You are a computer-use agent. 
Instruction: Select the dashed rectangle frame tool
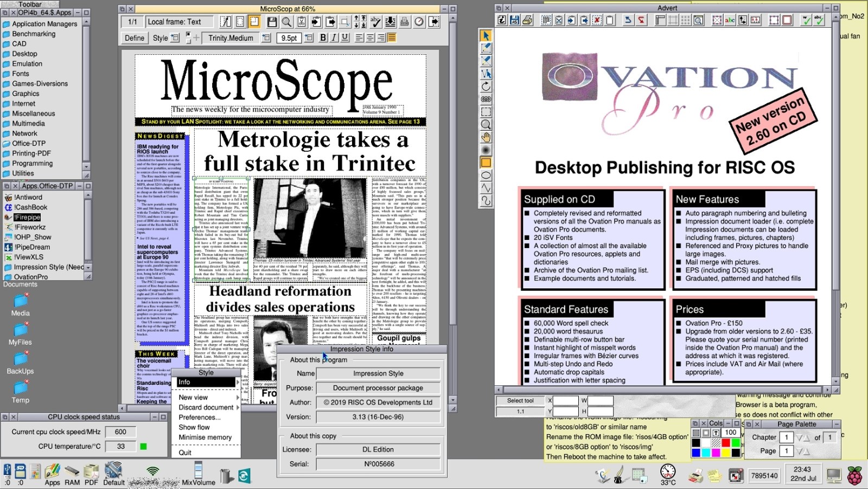tap(486, 112)
